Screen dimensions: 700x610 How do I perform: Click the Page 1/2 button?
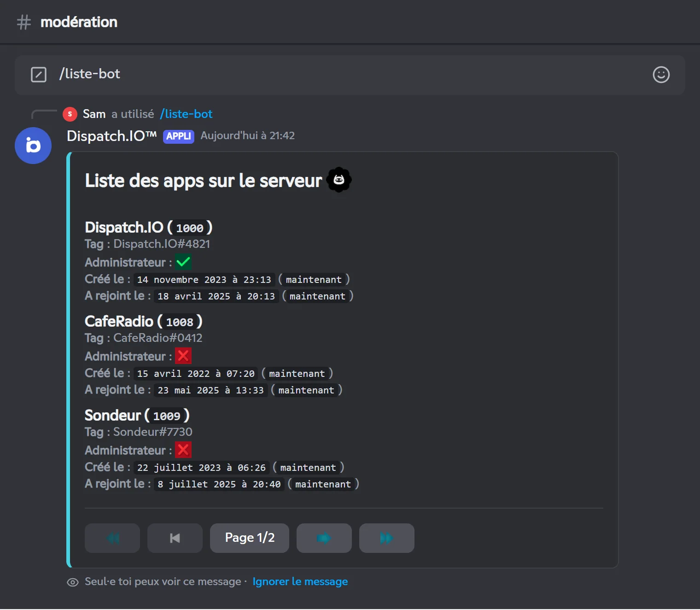(x=250, y=538)
